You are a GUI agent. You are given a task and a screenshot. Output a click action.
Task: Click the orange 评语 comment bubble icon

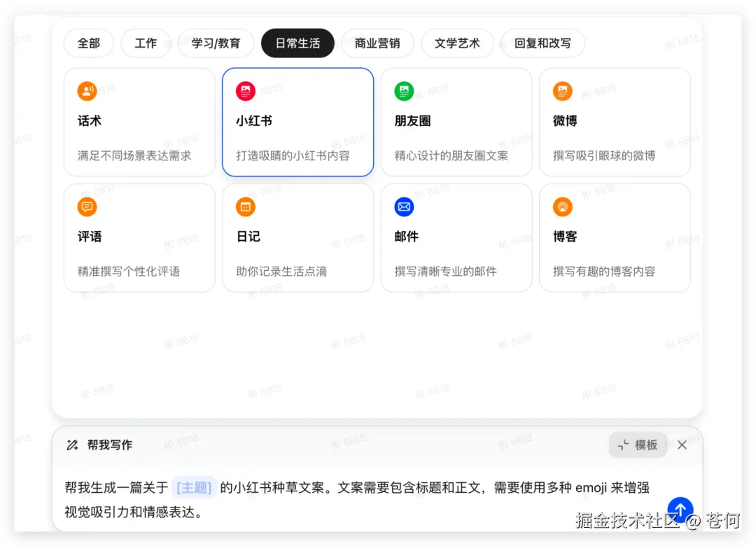click(87, 206)
